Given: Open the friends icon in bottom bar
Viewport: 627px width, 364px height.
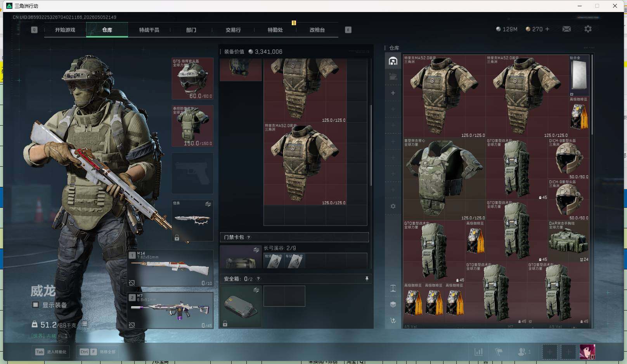Looking at the screenshot, I should [x=524, y=352].
